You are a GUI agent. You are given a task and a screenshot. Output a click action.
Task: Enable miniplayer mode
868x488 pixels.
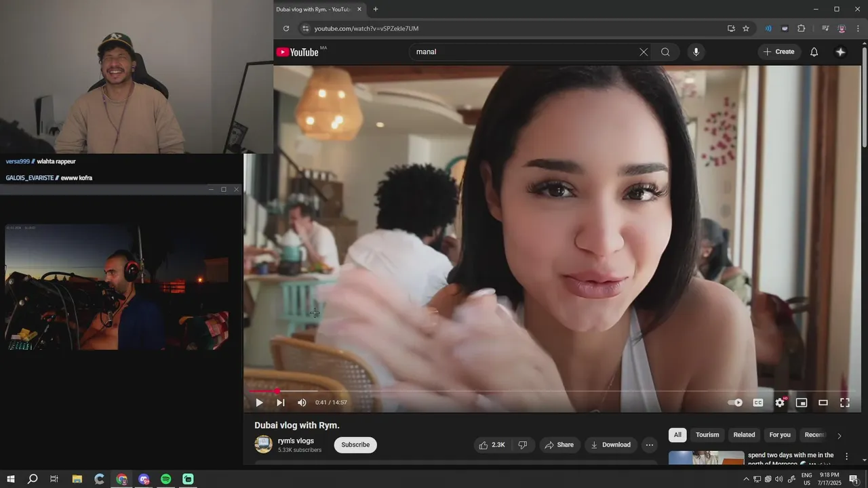[802, 403]
